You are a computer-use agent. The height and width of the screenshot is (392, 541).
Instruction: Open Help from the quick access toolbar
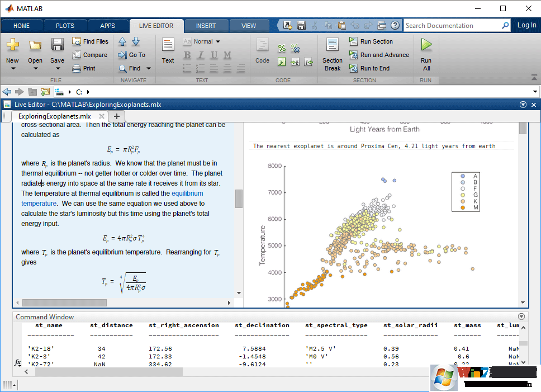395,25
